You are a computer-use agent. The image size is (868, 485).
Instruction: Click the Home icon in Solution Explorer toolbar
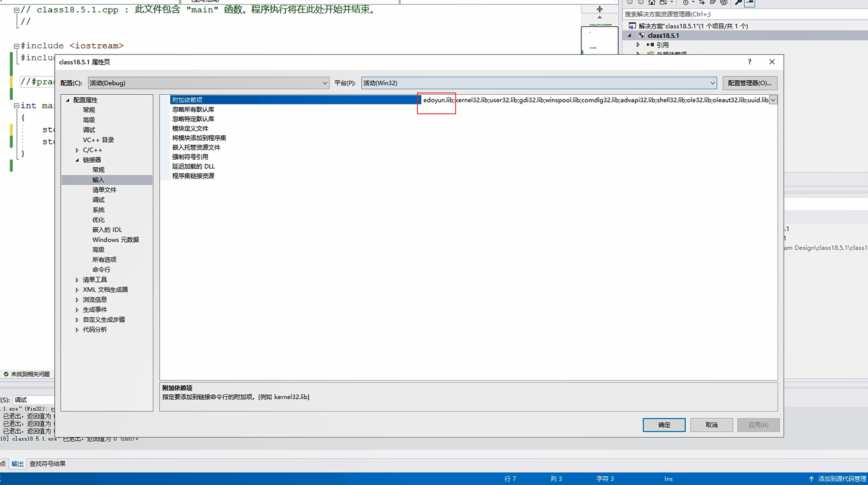coord(651,3)
